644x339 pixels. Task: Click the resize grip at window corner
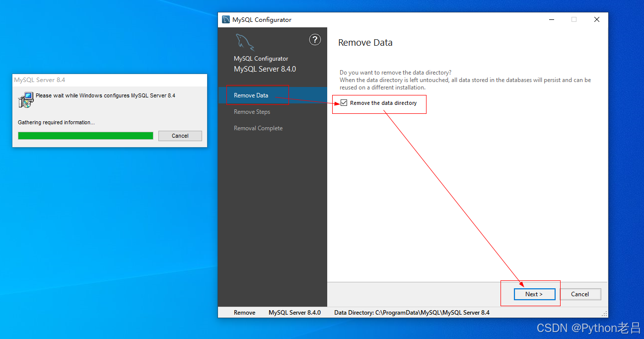point(604,314)
